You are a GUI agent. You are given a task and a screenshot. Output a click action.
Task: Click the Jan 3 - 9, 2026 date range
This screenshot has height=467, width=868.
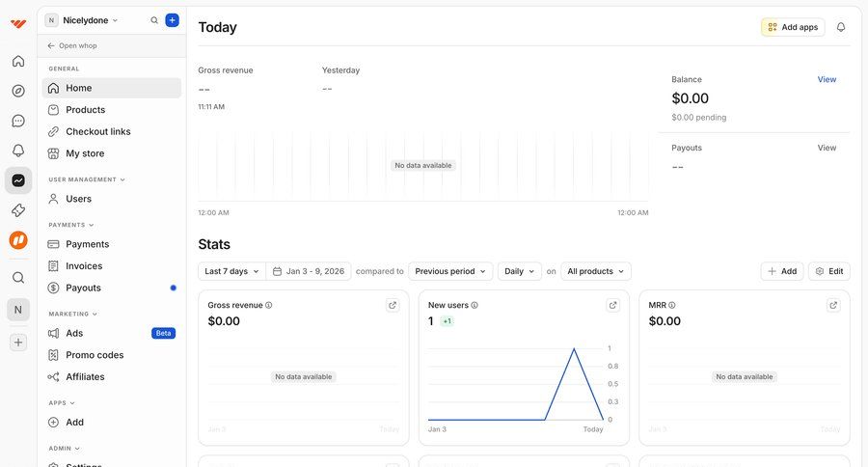pyautogui.click(x=309, y=271)
